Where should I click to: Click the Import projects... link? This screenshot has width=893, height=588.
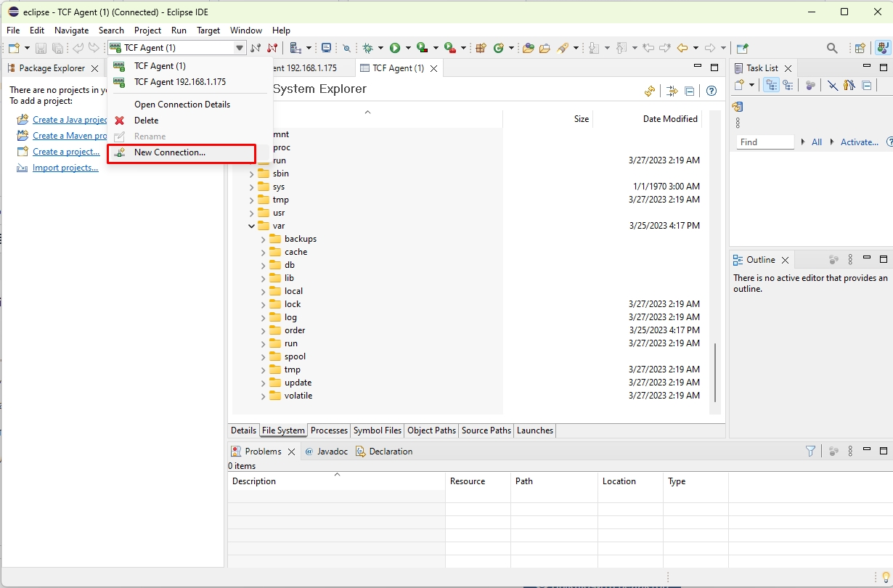65,168
